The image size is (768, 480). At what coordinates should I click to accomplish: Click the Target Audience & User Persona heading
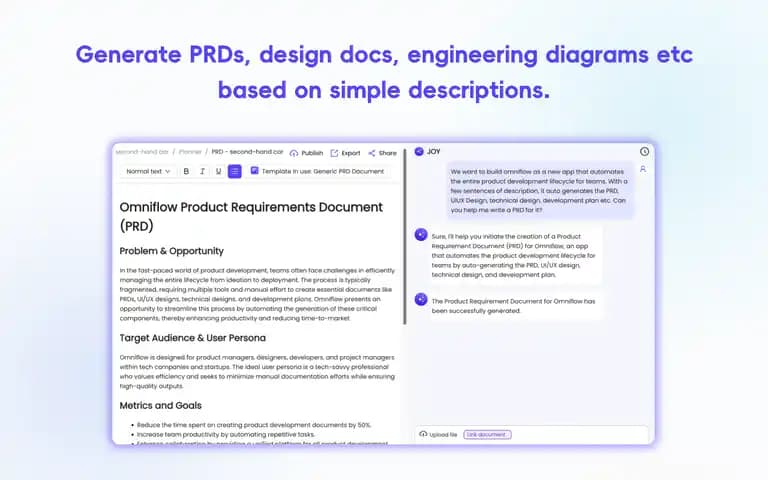pos(192,338)
